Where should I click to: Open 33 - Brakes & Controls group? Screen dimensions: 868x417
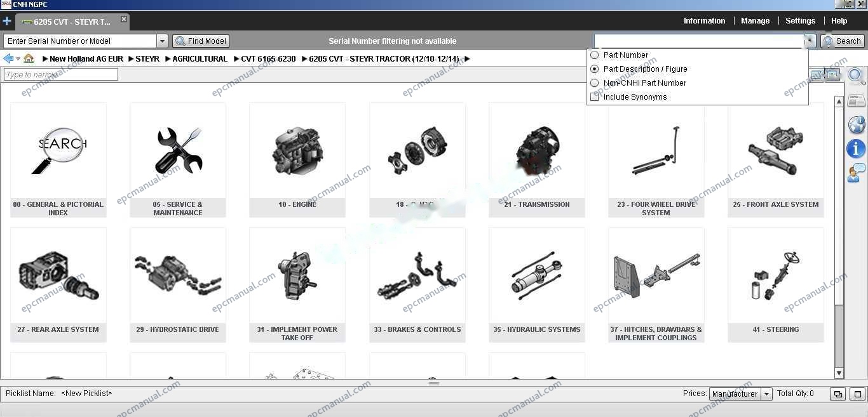click(417, 285)
